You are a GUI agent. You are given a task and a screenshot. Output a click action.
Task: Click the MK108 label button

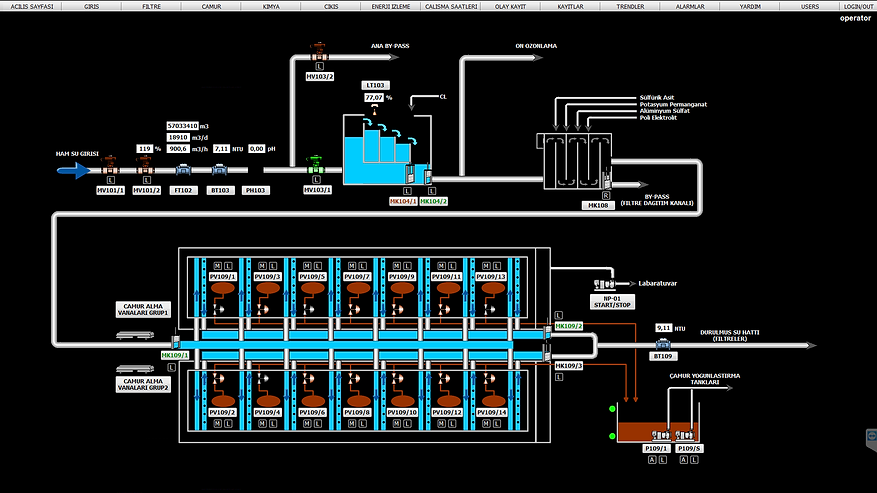(596, 205)
